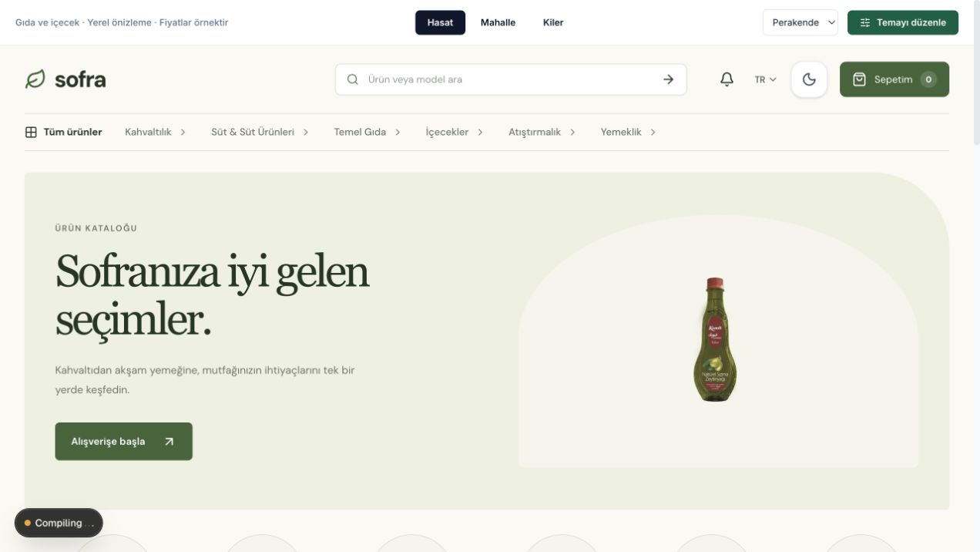Click the arrow icon in Alışverişe başla
This screenshot has height=552, width=980.
pos(169,442)
